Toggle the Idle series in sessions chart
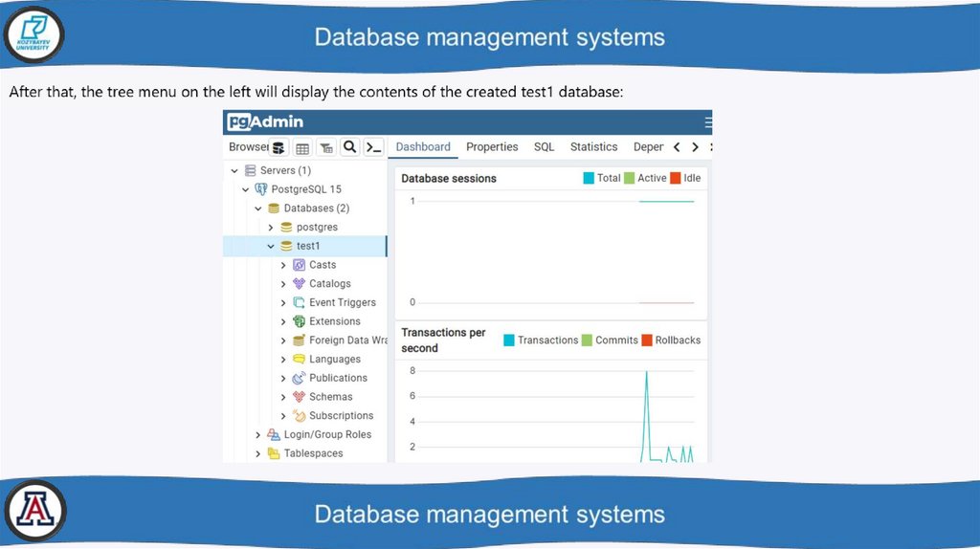980x549 pixels. click(x=675, y=178)
